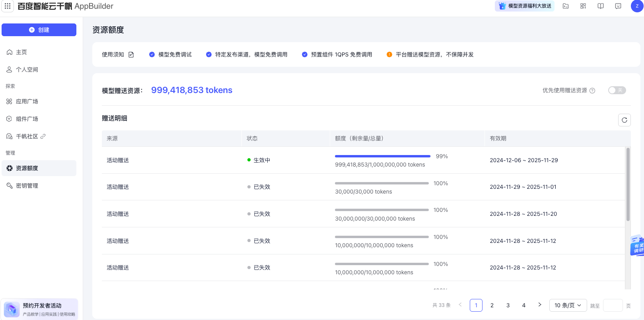Toggle 优先使用赠送资源 switch
Screen dimensions: 644x320
click(617, 90)
